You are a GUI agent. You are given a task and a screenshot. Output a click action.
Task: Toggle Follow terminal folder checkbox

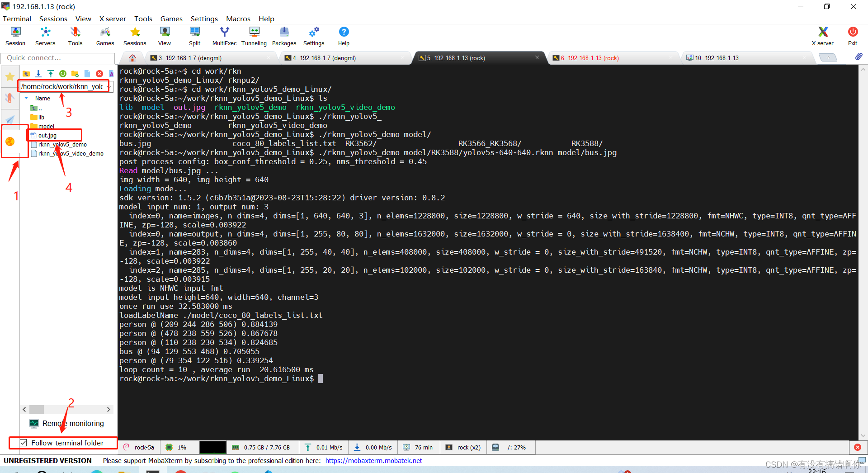coord(23,443)
